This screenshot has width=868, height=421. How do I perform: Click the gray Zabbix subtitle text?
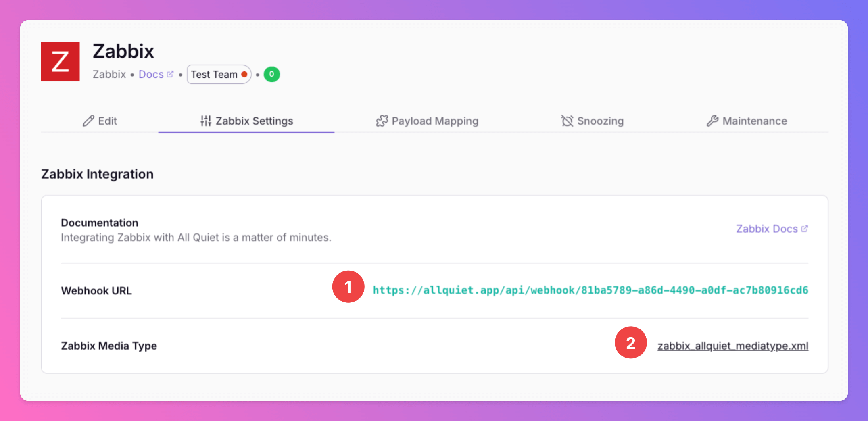pyautogui.click(x=109, y=74)
